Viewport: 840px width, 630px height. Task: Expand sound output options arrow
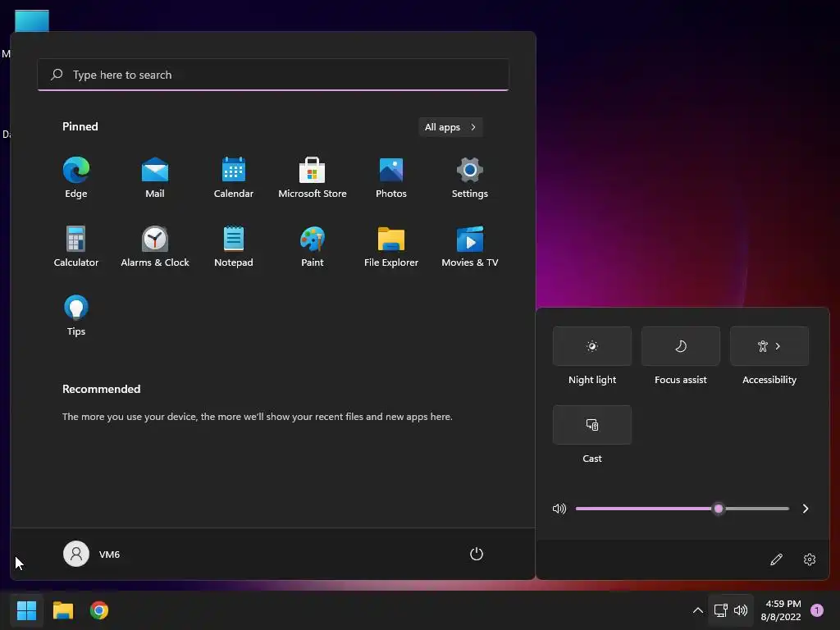(x=806, y=509)
